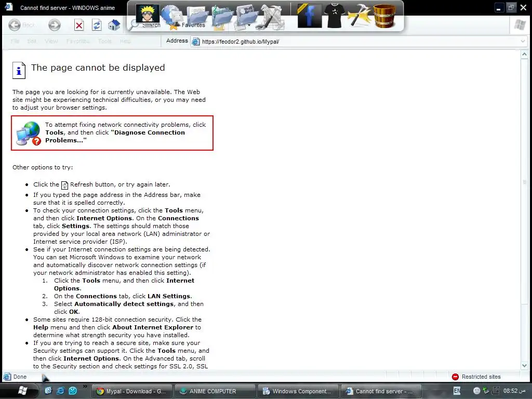
Task: Expand the address bar dropdown arrow
Action: pos(523,42)
